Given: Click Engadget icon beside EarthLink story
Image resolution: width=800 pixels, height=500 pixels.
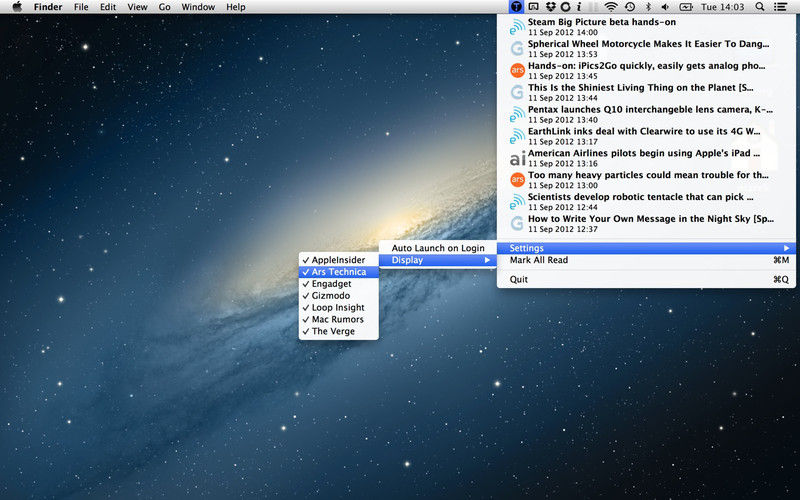Looking at the screenshot, I should tap(517, 136).
